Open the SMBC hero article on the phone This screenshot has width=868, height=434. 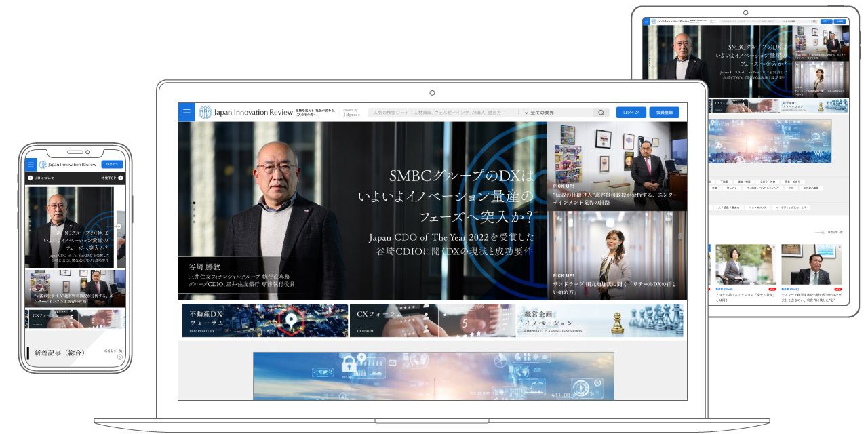[x=71, y=227]
